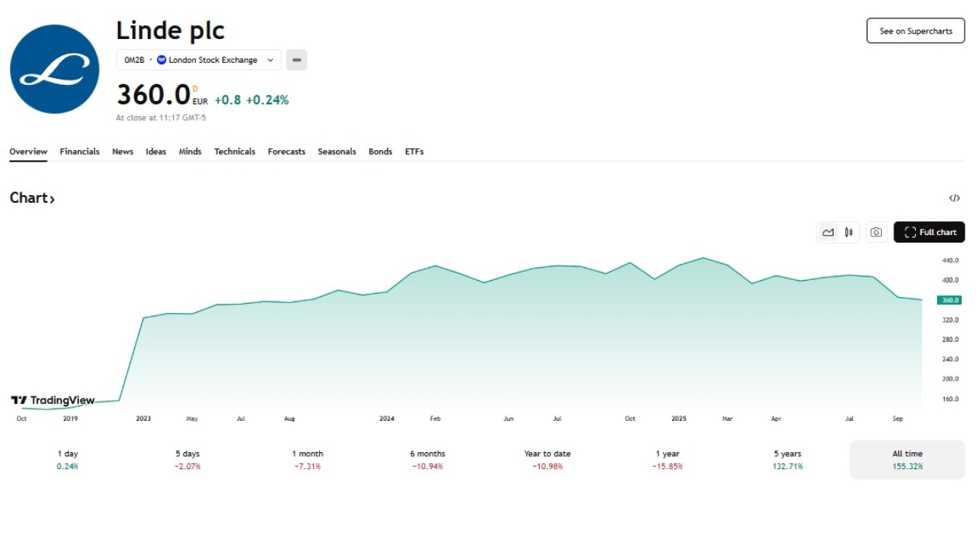
Task: Switch to the 6 months range
Action: 427,458
